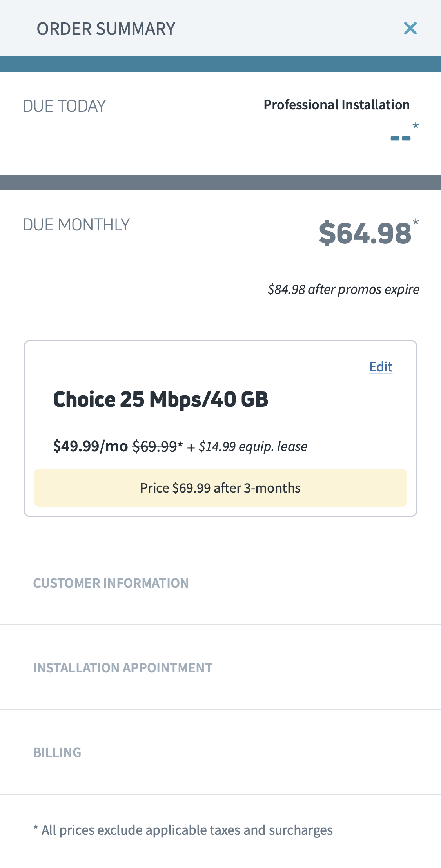This screenshot has height=868, width=441.
Task: Expand the Customer Information section
Action: coord(111,583)
